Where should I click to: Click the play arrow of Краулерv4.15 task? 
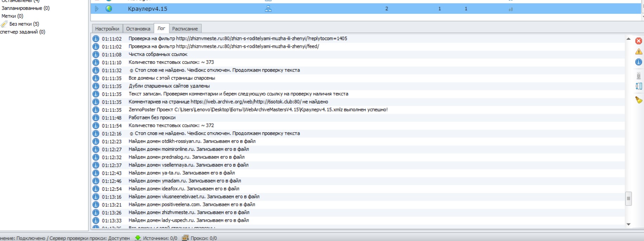(97, 9)
